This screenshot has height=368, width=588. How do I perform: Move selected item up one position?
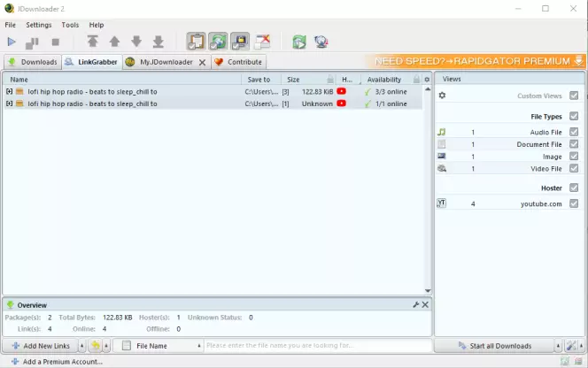[114, 42]
